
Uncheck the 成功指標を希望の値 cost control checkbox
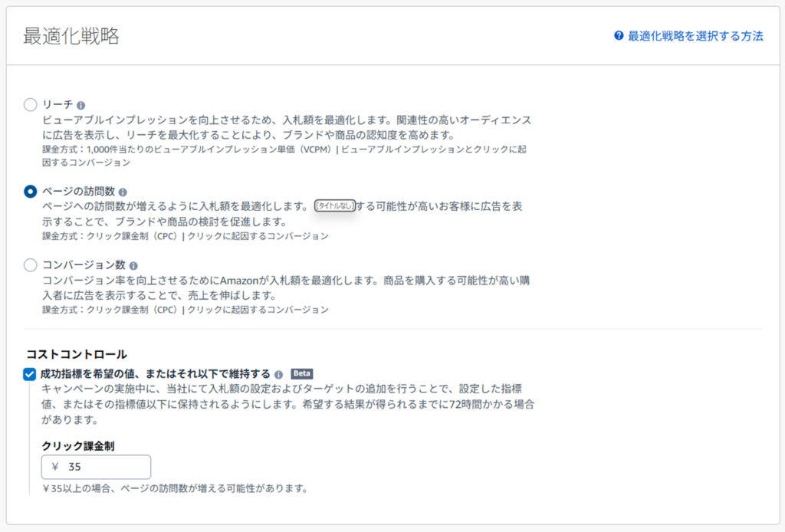pyautogui.click(x=31, y=374)
